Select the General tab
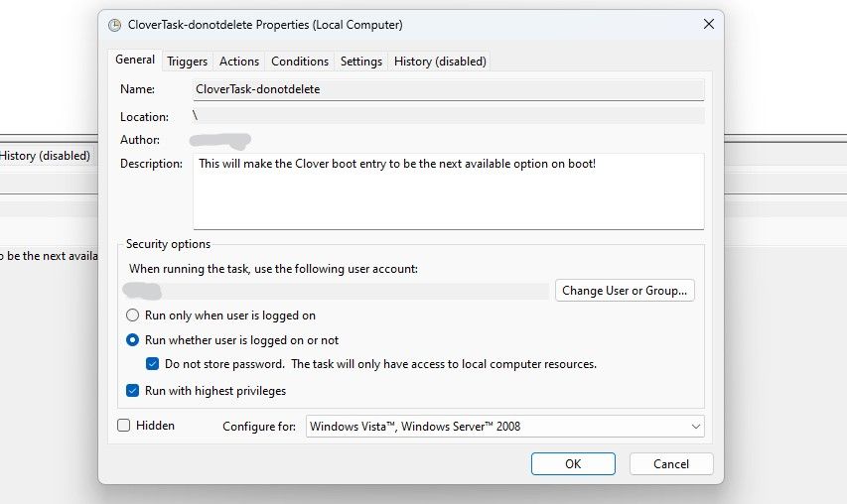 pos(135,60)
